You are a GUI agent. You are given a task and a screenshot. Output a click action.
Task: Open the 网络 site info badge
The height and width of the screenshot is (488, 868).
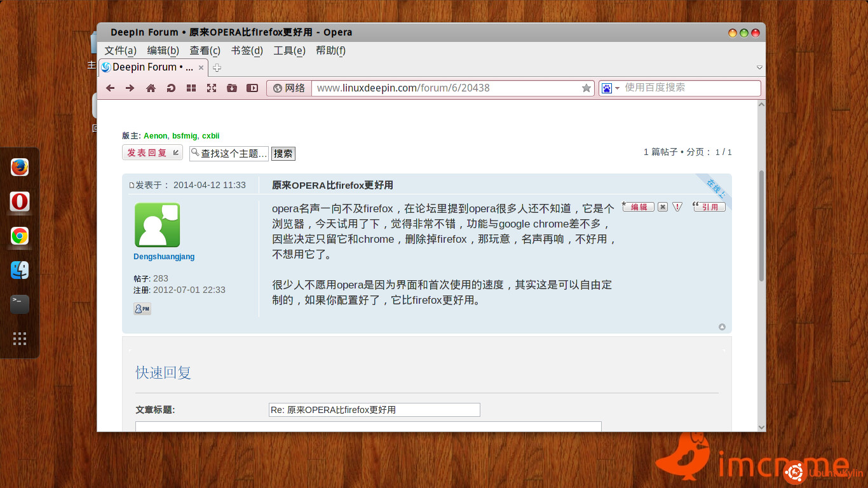(x=289, y=88)
